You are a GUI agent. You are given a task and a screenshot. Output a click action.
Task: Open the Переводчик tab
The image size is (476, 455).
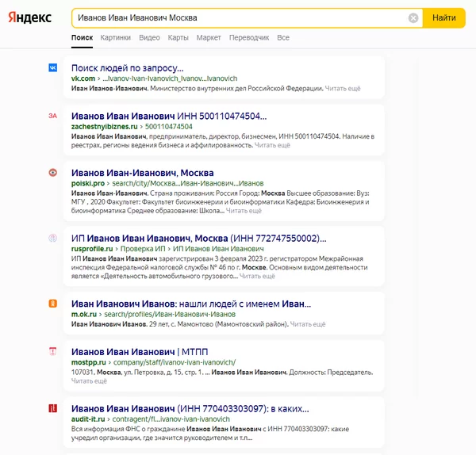[x=249, y=38]
